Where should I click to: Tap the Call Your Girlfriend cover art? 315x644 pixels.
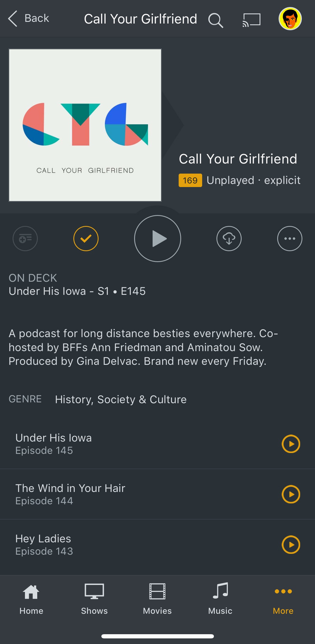(x=85, y=125)
